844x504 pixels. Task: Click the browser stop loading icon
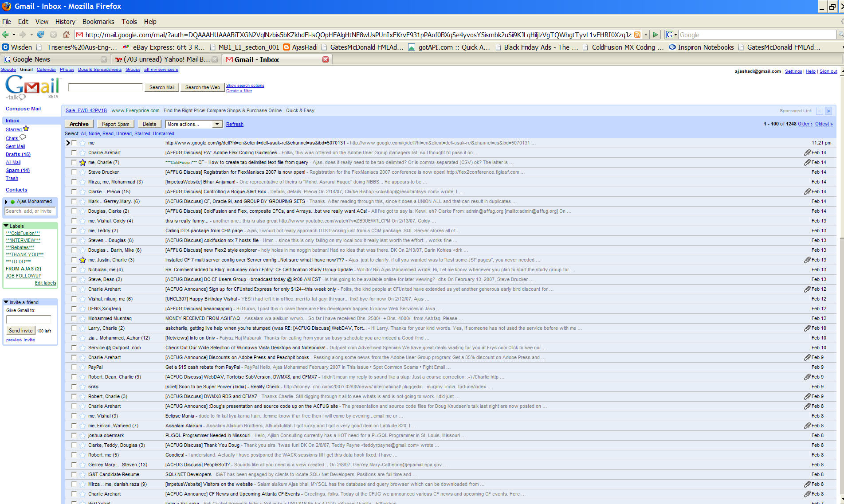tap(53, 35)
